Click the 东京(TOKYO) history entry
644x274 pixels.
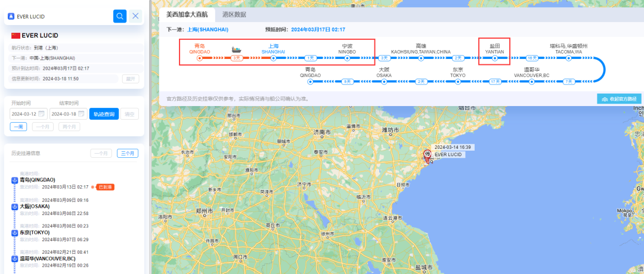[x=35, y=232]
